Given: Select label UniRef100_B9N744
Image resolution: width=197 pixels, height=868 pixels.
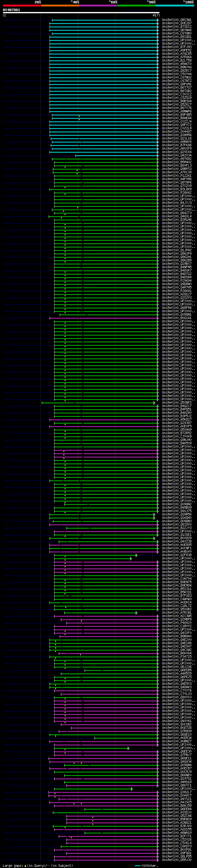Looking at the screenshot, I should 177,67.
